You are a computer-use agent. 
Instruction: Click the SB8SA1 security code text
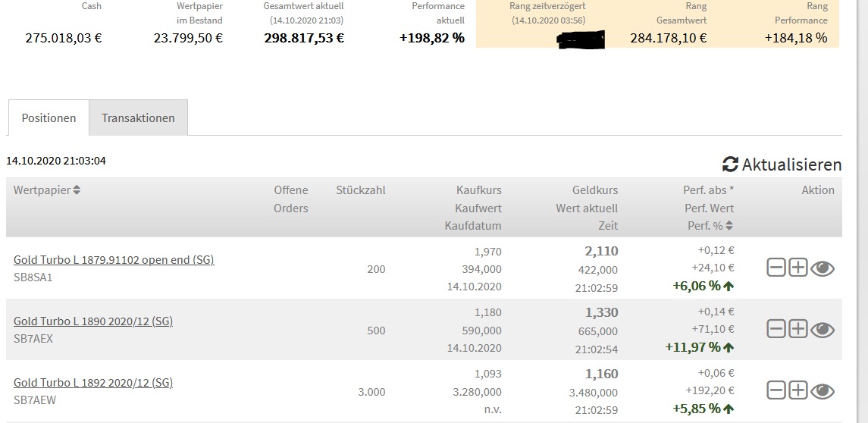[33, 277]
